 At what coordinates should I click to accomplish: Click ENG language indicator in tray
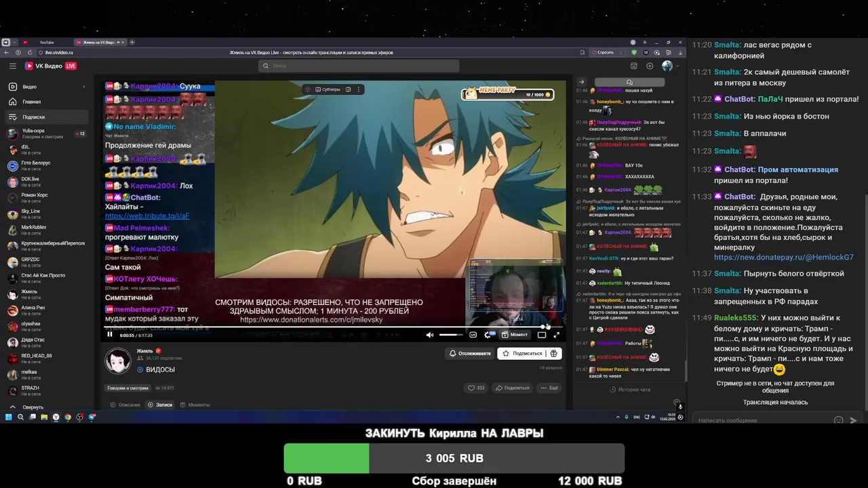pyautogui.click(x=636, y=417)
